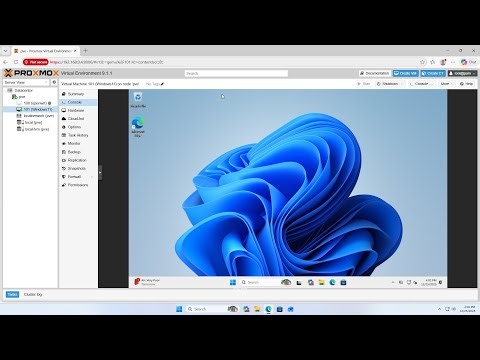480x360 pixels.
Task: Open the Documentation button
Action: 374,73
